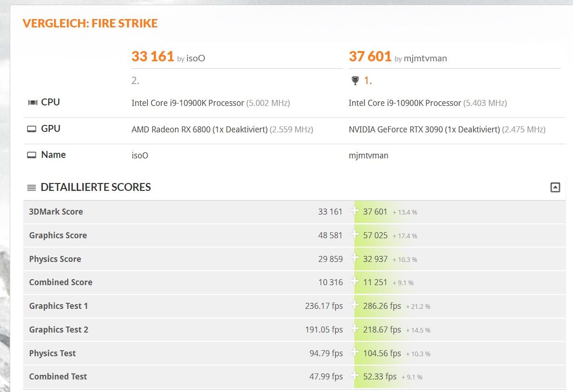Click the Combined Test row label

(58, 377)
